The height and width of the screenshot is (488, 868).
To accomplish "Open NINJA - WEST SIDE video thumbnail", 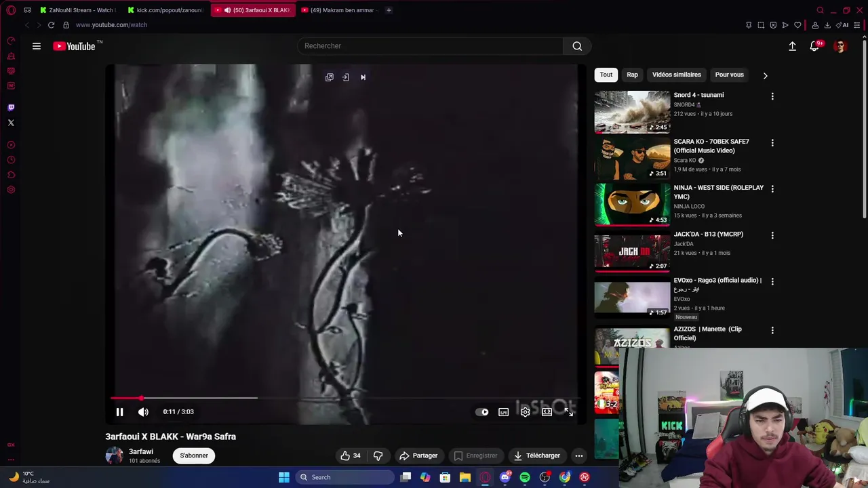I will (x=632, y=204).
